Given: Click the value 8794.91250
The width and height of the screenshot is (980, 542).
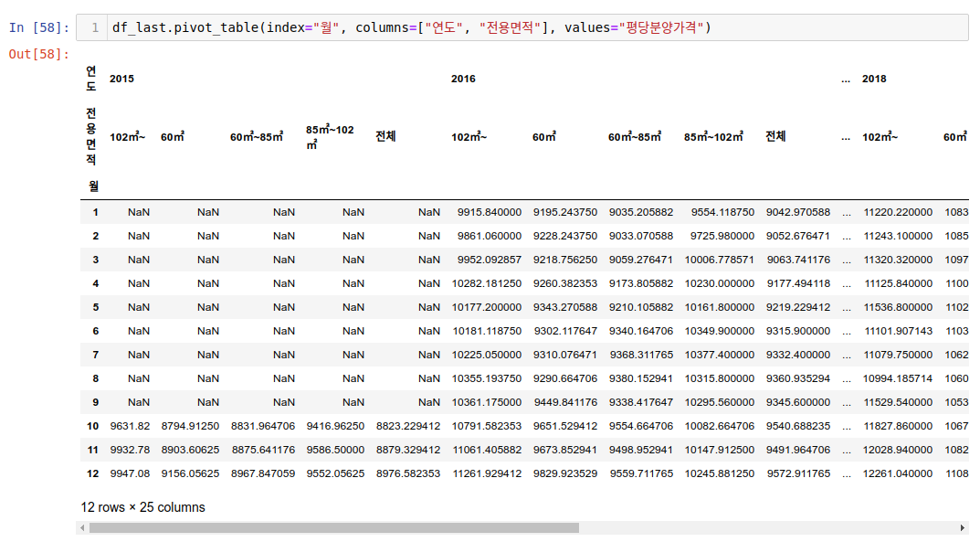Looking at the screenshot, I should pos(190,426).
